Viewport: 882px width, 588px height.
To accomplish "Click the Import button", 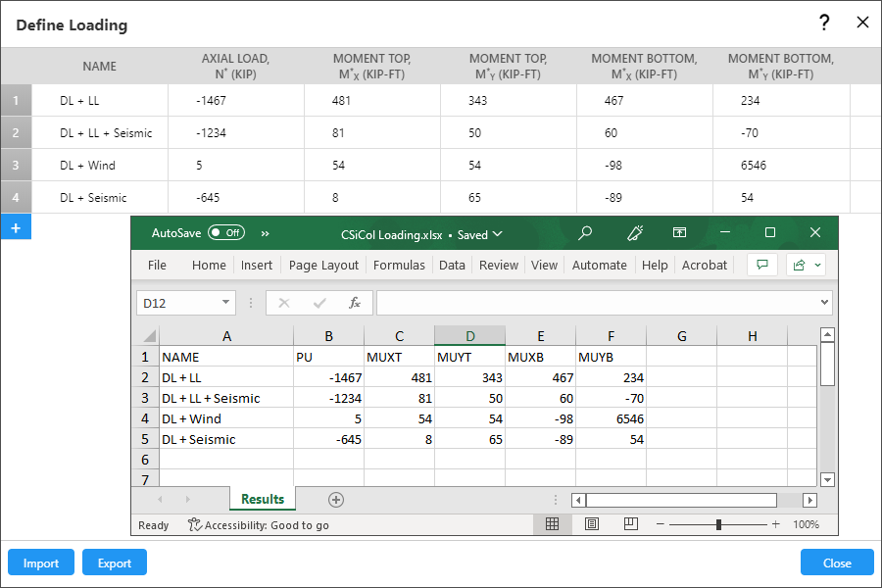I will pyautogui.click(x=41, y=563).
